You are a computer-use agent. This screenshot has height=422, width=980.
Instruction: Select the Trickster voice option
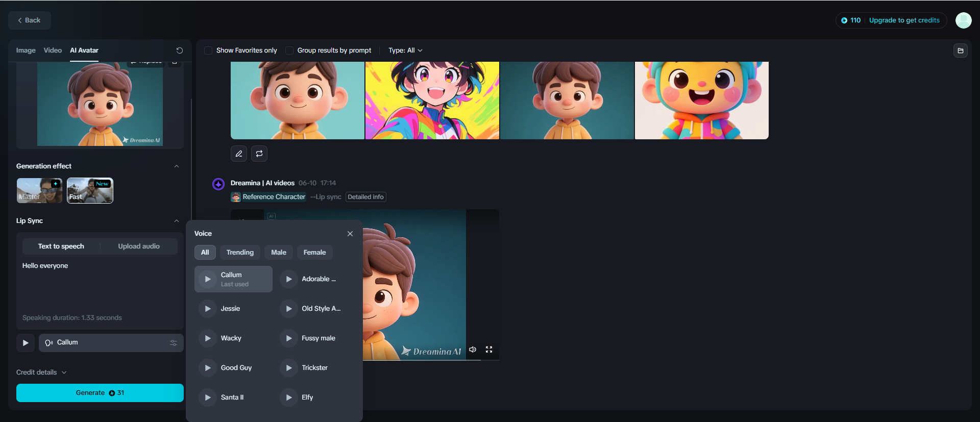314,368
